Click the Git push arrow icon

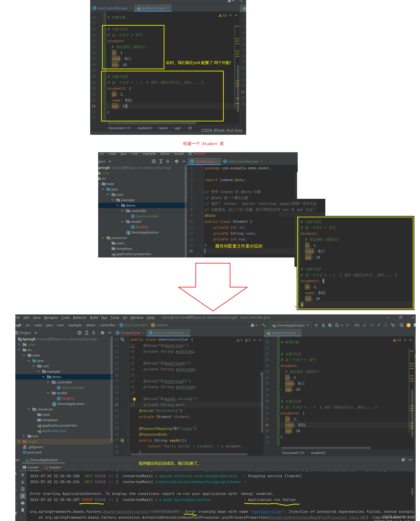pyautogui.click(x=379, y=325)
